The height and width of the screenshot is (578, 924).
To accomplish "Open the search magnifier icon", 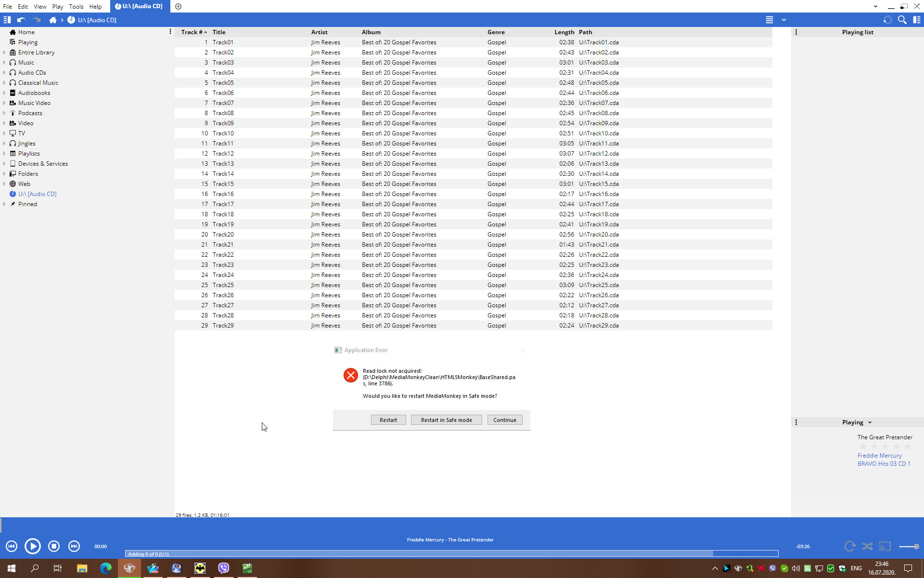I will tap(902, 20).
